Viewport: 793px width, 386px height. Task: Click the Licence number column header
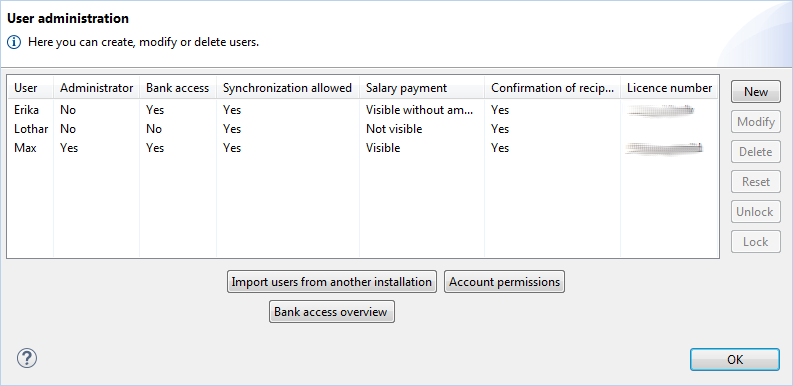(669, 88)
